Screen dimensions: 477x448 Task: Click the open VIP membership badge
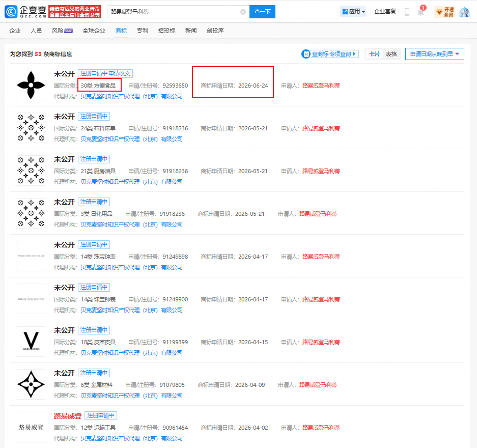click(x=445, y=12)
